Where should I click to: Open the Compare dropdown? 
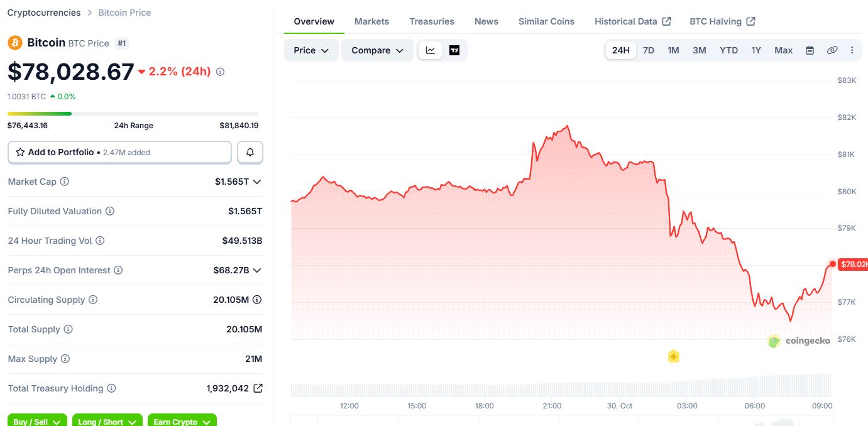pyautogui.click(x=377, y=50)
